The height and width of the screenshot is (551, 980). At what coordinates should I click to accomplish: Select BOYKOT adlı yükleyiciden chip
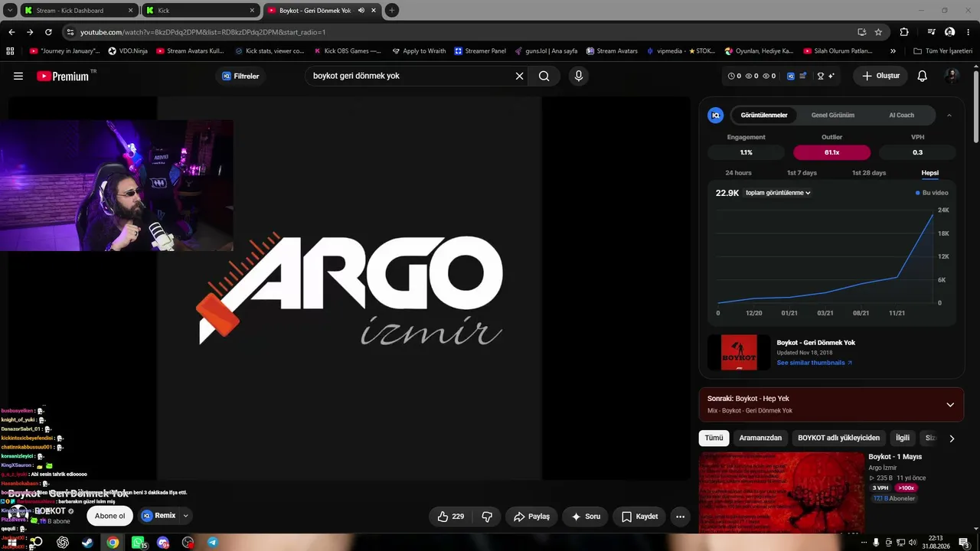tap(839, 439)
